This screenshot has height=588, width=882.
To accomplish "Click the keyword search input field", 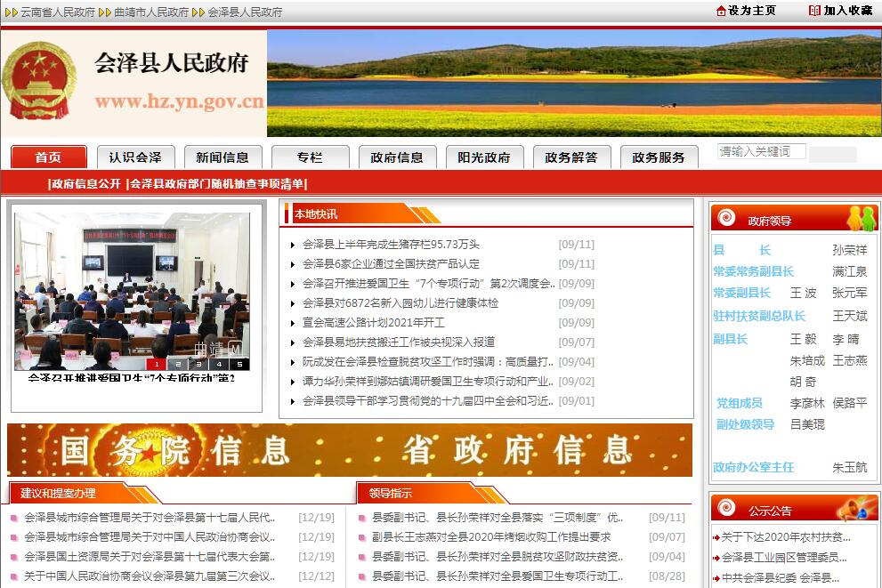I will point(761,151).
